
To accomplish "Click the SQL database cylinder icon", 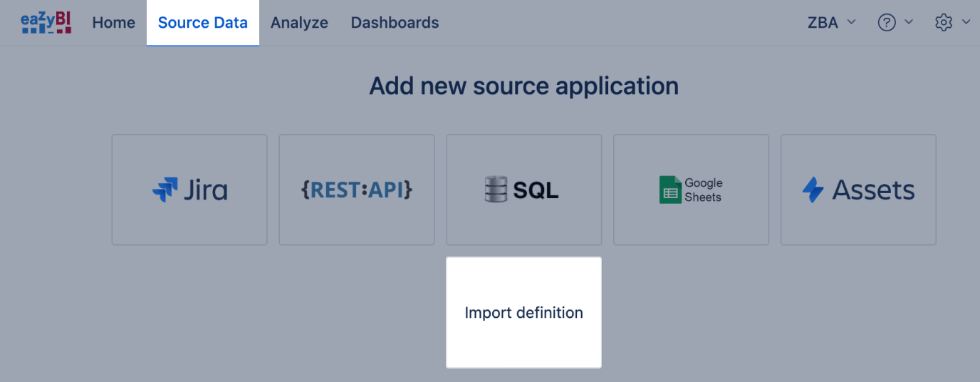I will coord(496,190).
